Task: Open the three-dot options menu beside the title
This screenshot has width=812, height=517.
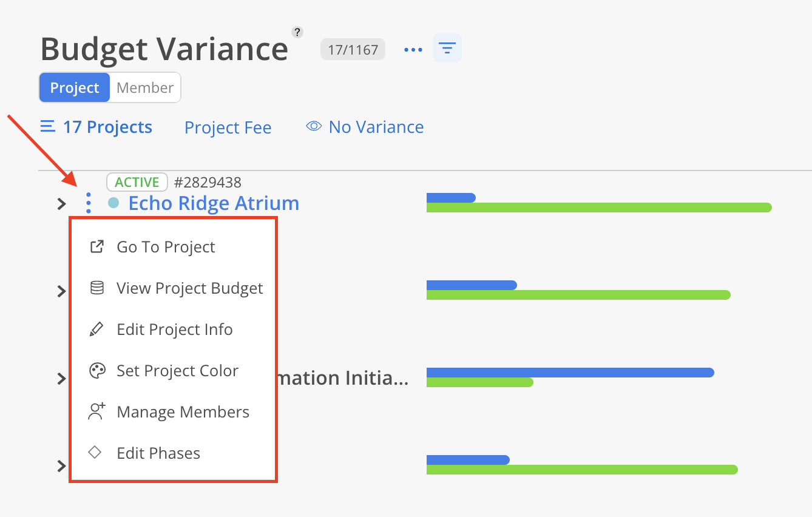Action: pyautogui.click(x=413, y=50)
